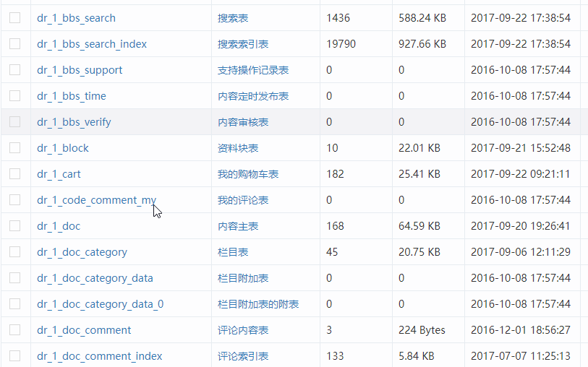Open the dr_1_bbs_search_index table link
The image size is (588, 367).
(92, 44)
